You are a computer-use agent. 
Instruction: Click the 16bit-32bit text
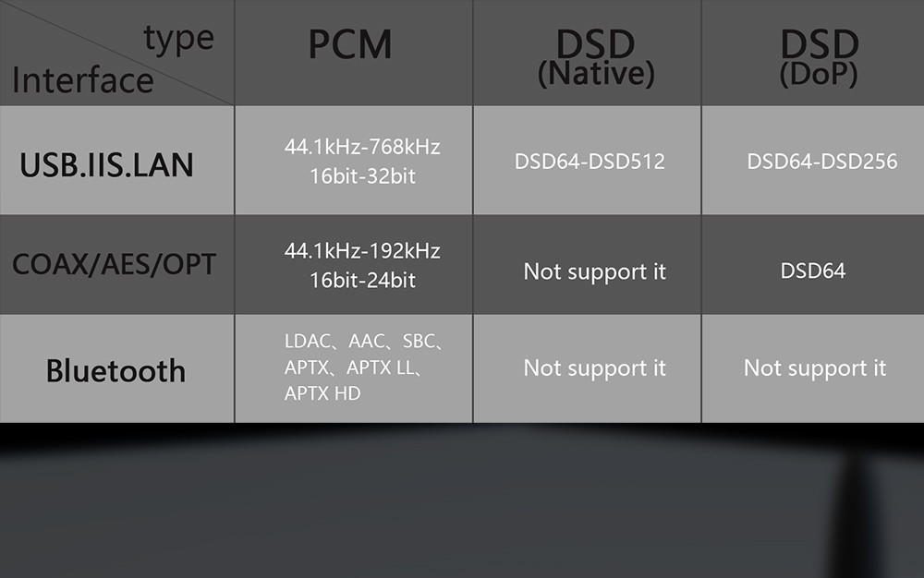tap(363, 176)
